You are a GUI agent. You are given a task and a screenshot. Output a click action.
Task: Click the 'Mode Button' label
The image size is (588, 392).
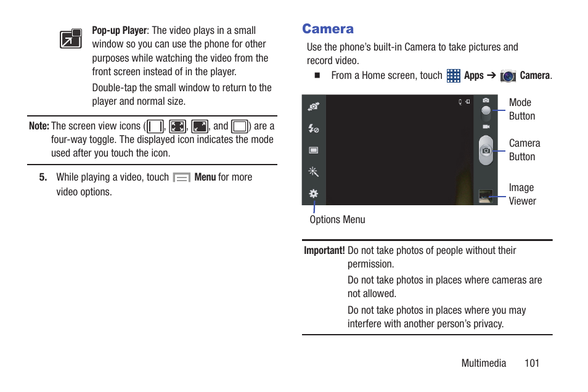521,109
